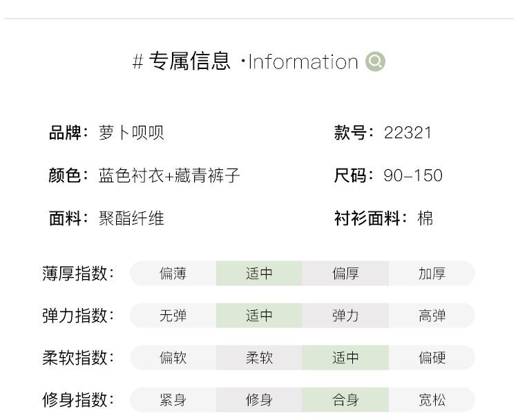Choose 偏硬 softness option
The height and width of the screenshot is (420, 518).
pos(432,358)
